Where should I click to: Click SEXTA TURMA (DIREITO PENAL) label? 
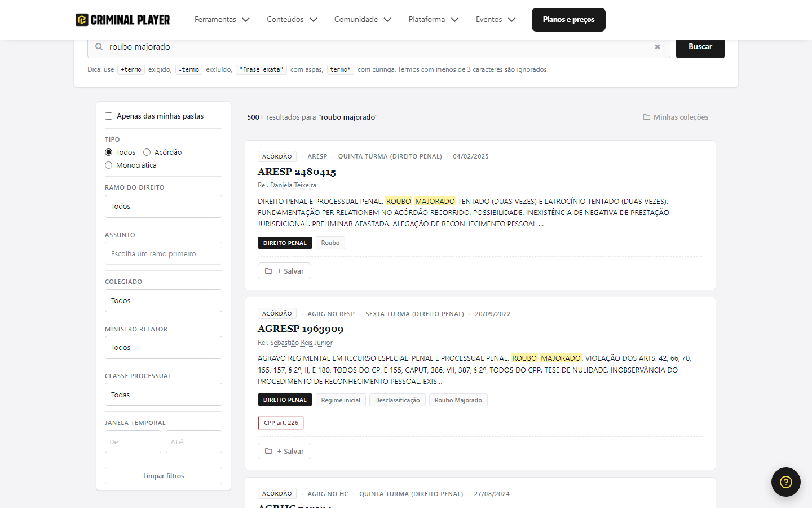pos(414,314)
